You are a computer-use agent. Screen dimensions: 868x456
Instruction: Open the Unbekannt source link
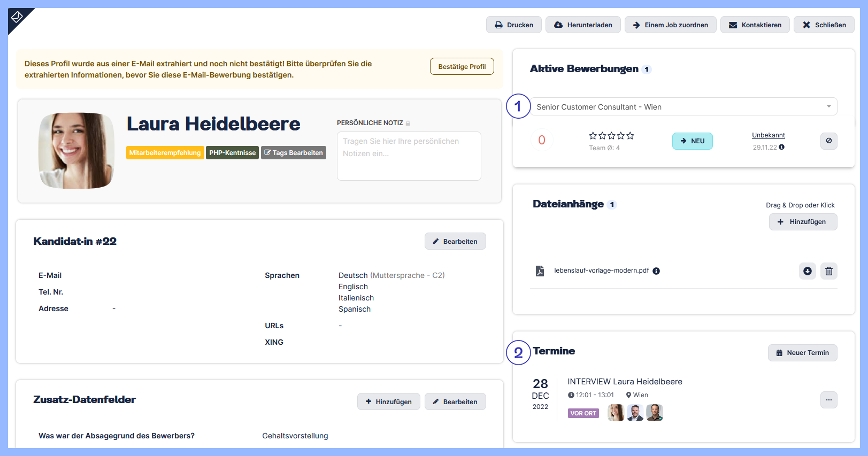pos(768,135)
